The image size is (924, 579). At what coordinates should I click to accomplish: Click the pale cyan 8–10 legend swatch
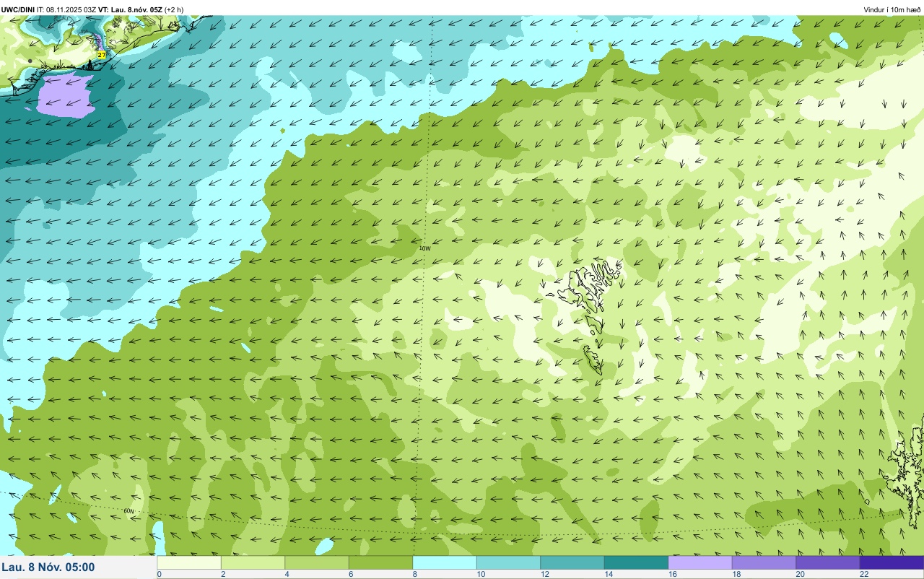[x=445, y=562]
